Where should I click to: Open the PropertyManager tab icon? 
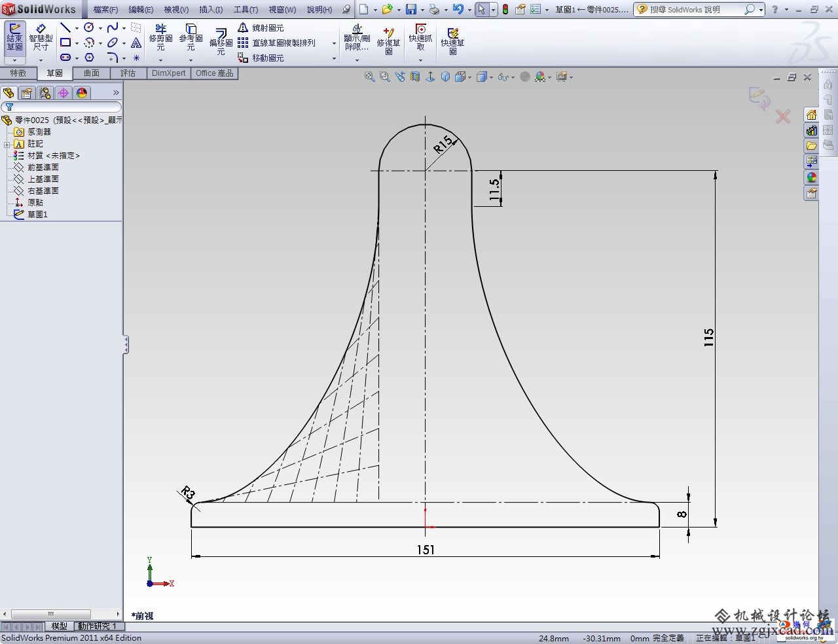point(27,93)
